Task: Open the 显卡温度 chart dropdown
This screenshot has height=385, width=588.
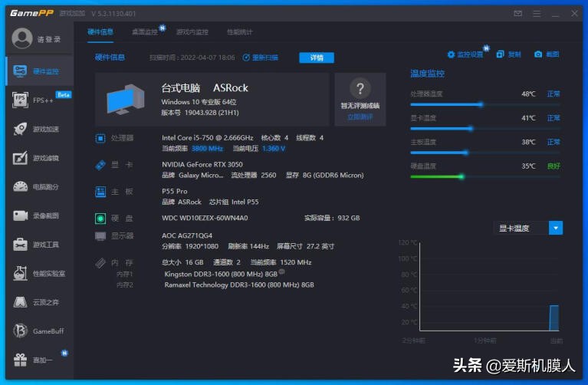Action: click(x=528, y=228)
